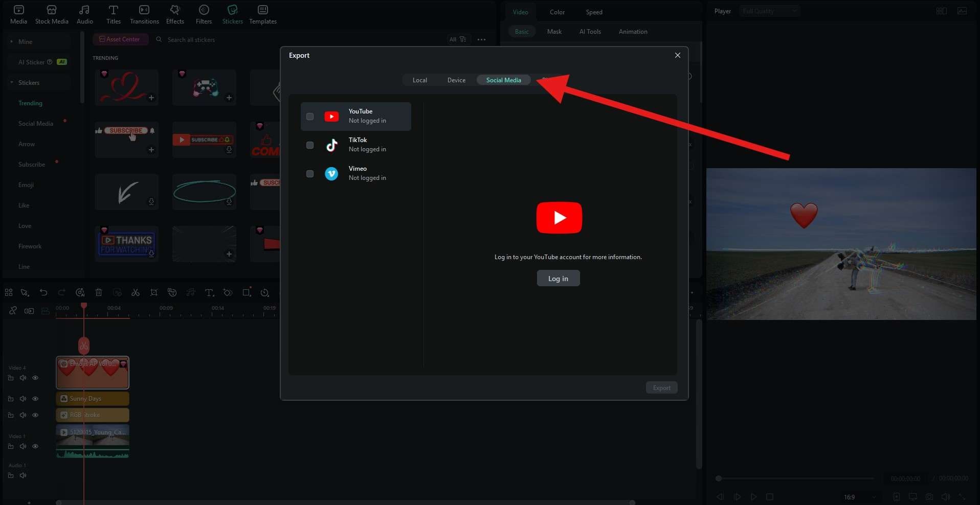Click the player progress slider handle
The width and height of the screenshot is (980, 505).
(719, 478)
